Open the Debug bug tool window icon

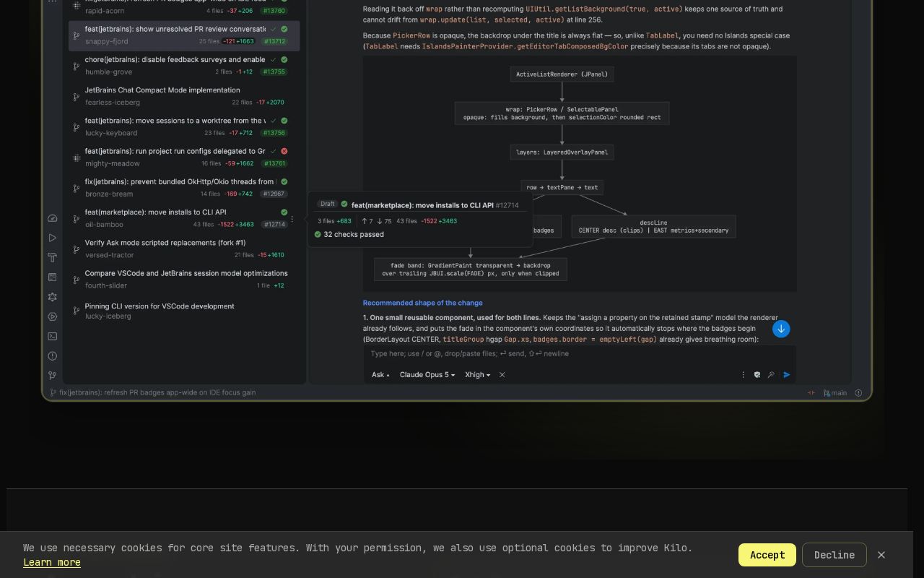coord(52,297)
